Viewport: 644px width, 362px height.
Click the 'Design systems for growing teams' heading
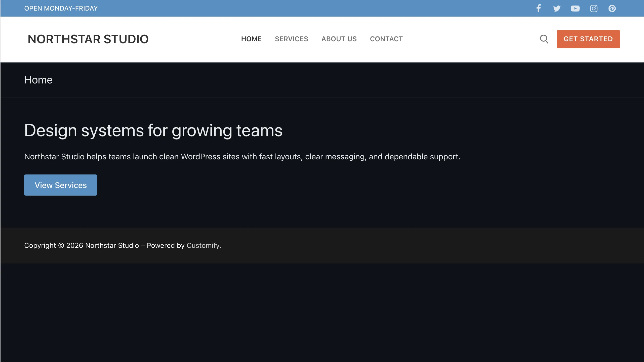pos(153,130)
